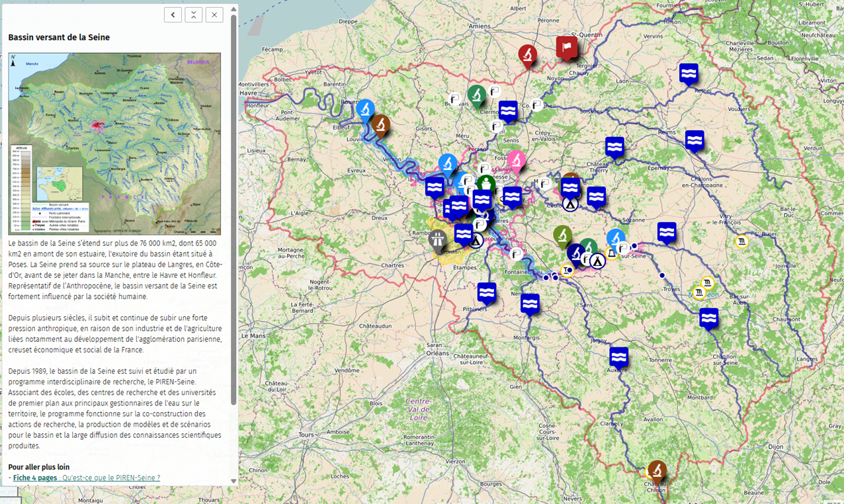Click the blue wave marker above Montargis
This screenshot has height=504, width=844.
point(530,304)
